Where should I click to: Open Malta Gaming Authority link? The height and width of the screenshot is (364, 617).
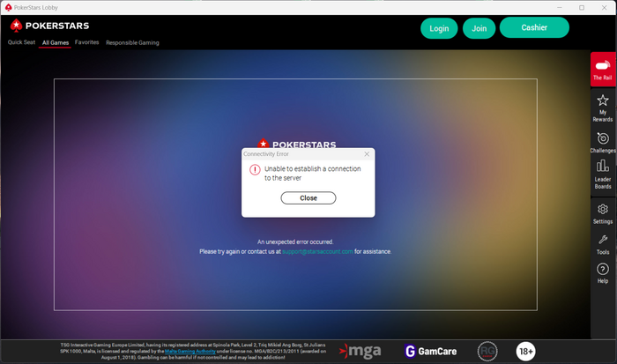tap(190, 351)
